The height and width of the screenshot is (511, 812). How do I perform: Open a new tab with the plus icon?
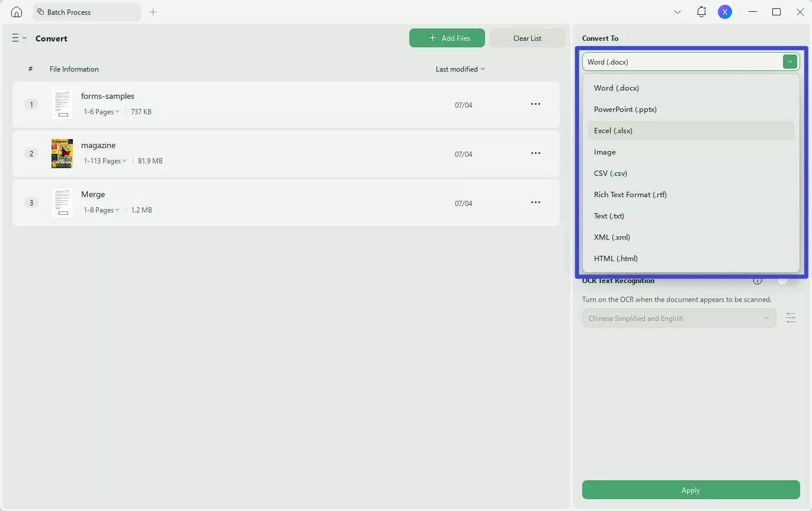pyautogui.click(x=153, y=11)
